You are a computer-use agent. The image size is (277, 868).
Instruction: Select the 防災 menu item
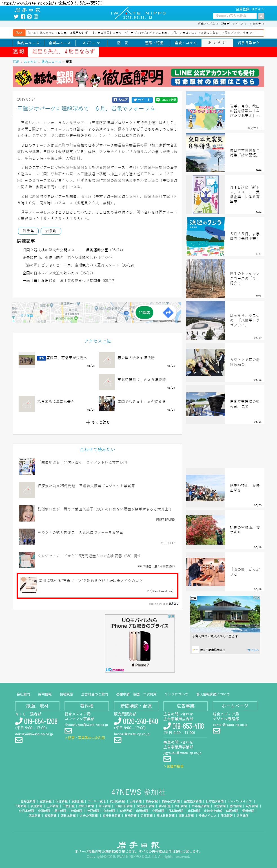[123, 43]
